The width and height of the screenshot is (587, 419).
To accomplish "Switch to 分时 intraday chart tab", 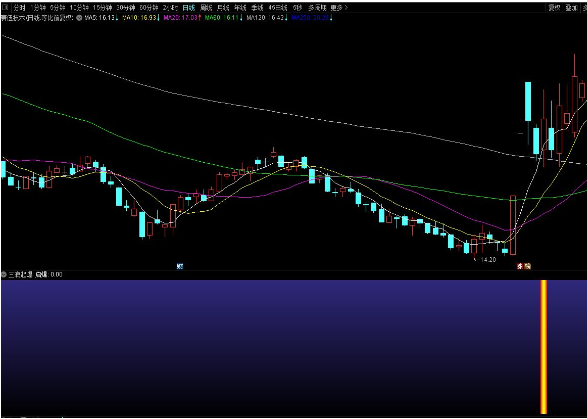I will tap(19, 7).
